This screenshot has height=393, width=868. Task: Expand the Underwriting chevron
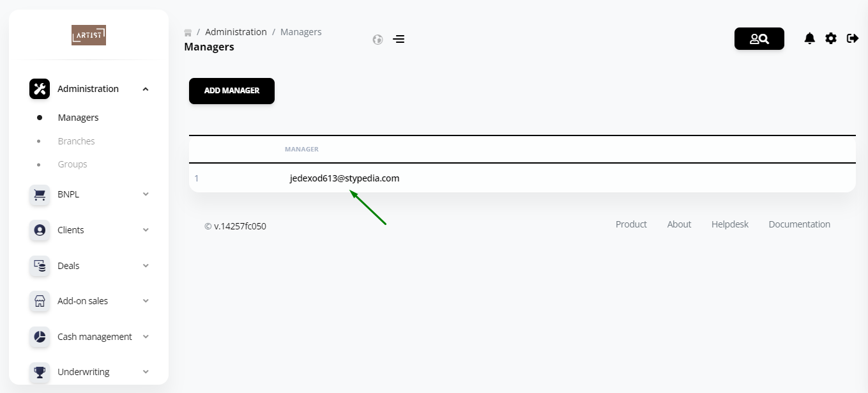point(146,372)
